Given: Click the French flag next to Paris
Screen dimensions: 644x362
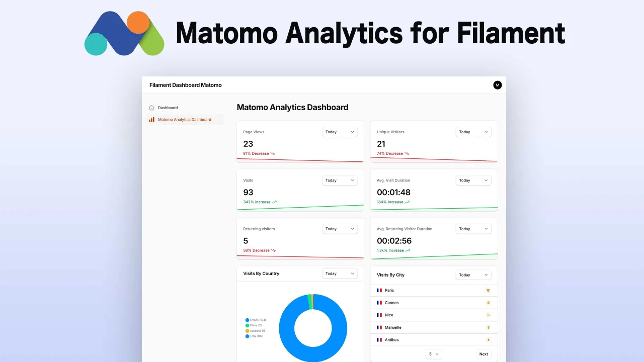Looking at the screenshot, I should coord(379,290).
